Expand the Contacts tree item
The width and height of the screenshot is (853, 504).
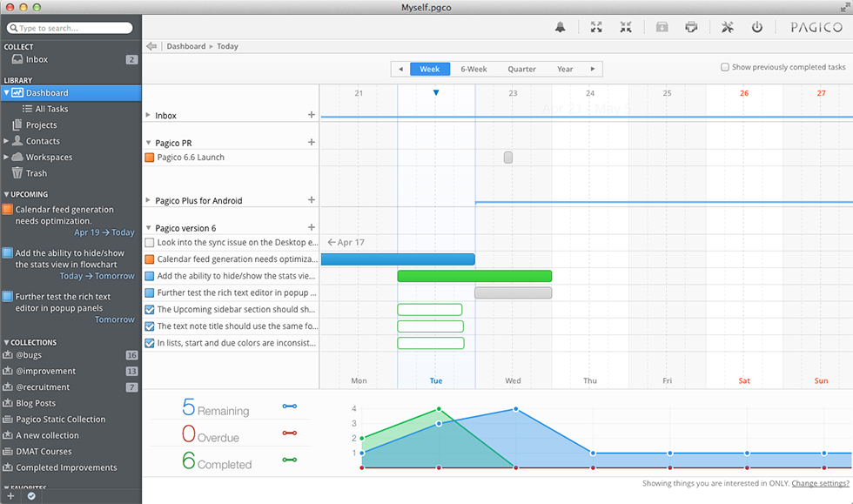(x=6, y=141)
